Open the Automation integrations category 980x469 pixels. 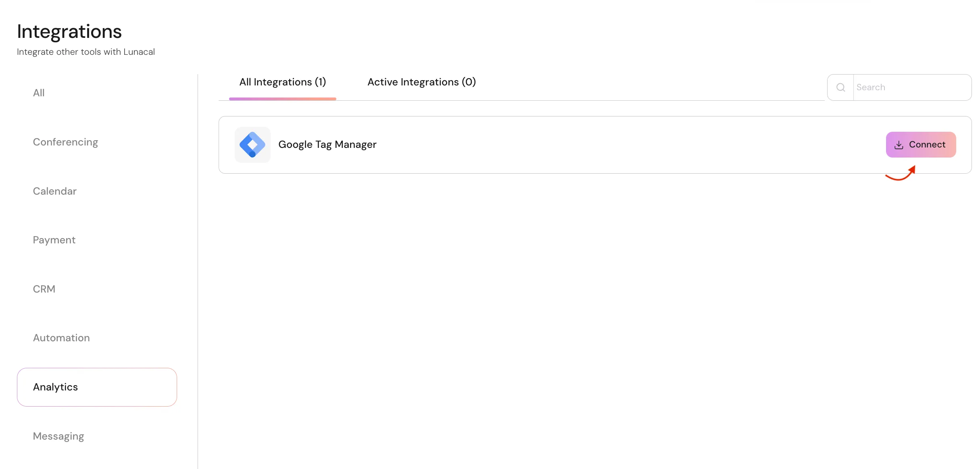61,338
